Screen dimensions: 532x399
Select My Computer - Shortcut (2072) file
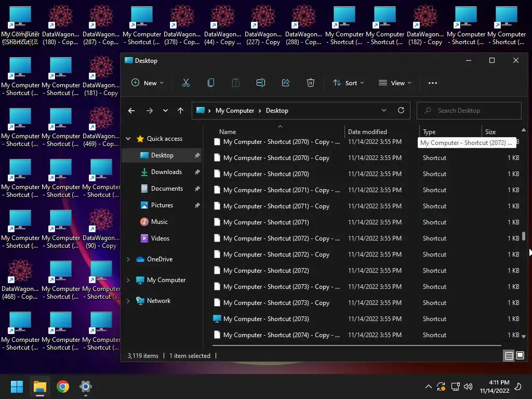[365, 270]
